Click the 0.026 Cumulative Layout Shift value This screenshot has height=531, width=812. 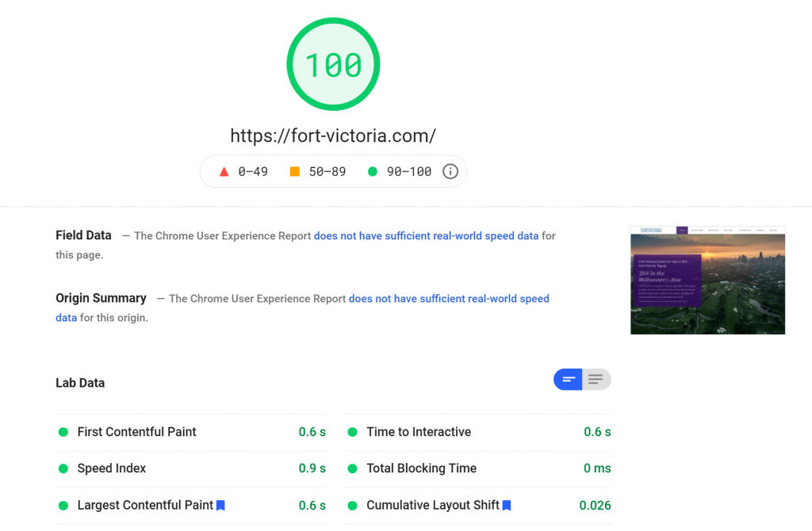point(595,505)
